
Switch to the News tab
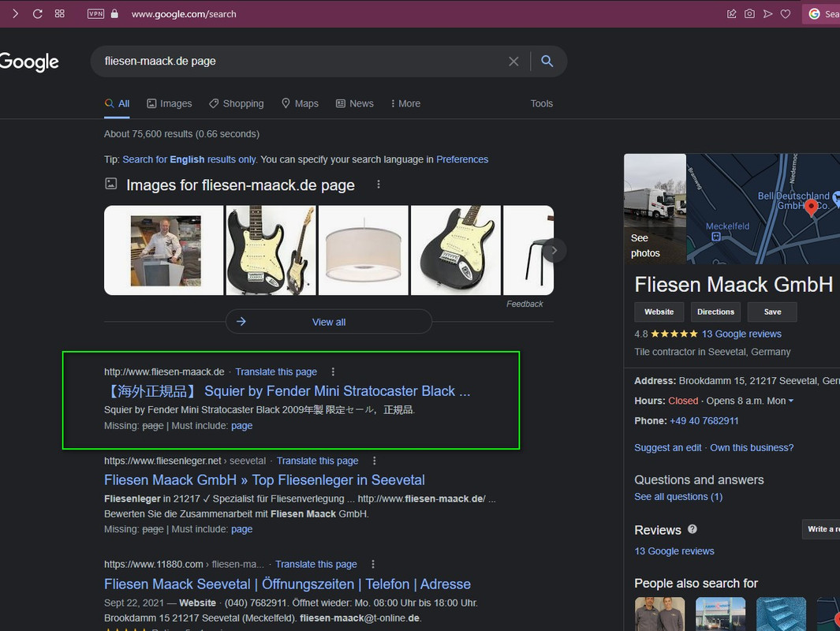(355, 103)
